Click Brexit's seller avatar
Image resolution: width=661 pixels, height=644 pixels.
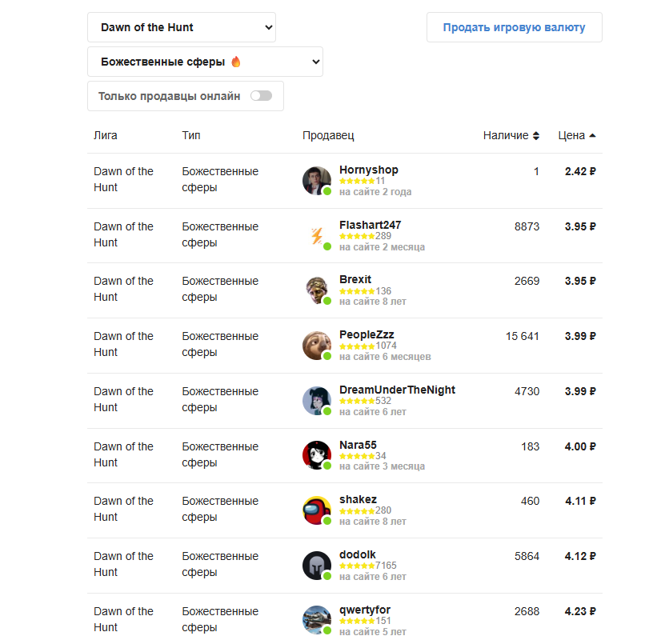pyautogui.click(x=316, y=290)
